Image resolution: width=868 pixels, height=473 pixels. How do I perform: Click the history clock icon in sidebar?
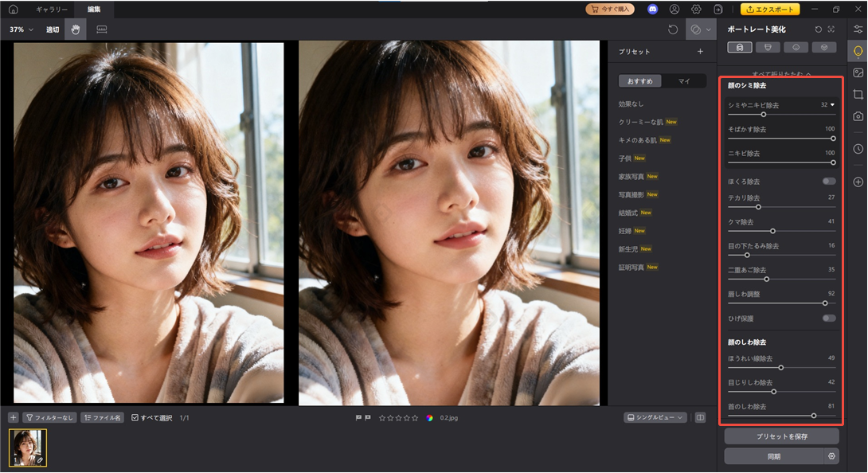[858, 149]
